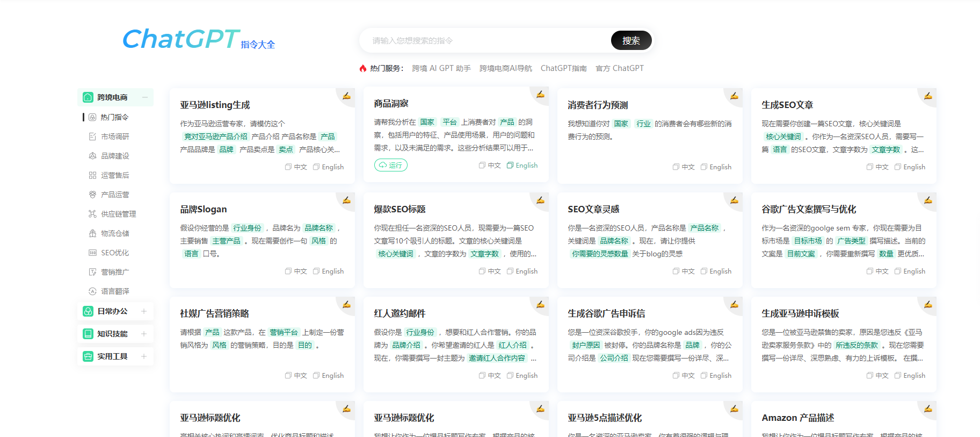The width and height of the screenshot is (980, 437).
Task: Open the 物流仓储 sidebar label
Action: coord(115,233)
